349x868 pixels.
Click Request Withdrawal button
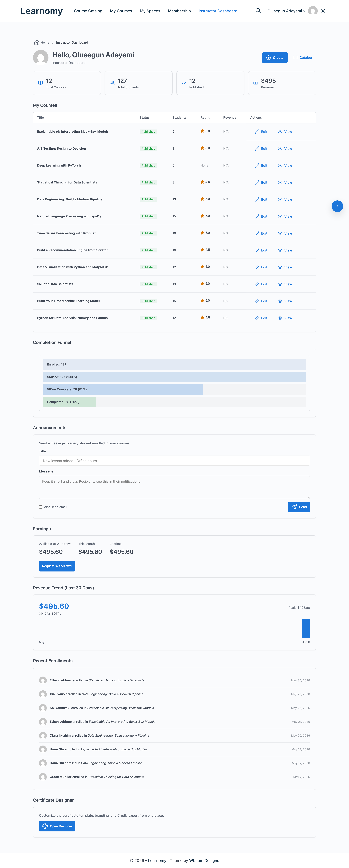point(57,566)
